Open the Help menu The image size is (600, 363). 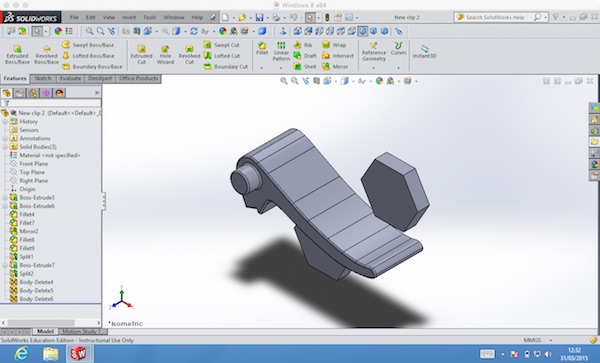197,17
